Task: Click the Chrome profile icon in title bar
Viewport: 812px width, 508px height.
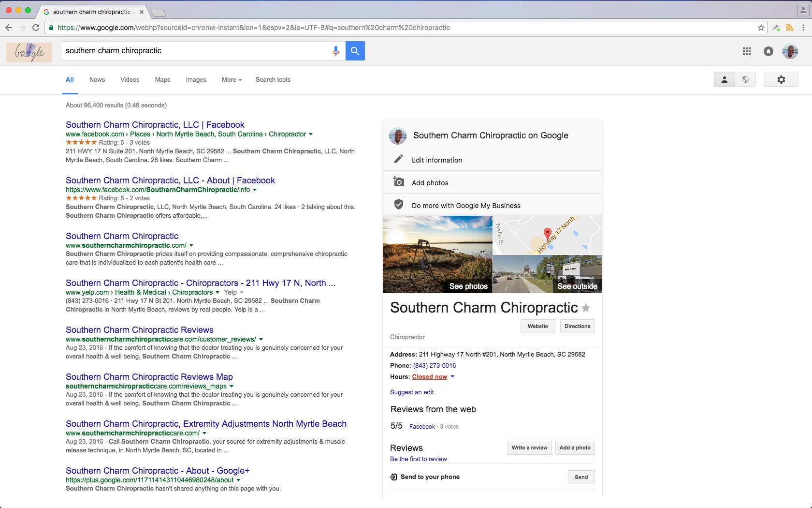Action: (x=802, y=10)
